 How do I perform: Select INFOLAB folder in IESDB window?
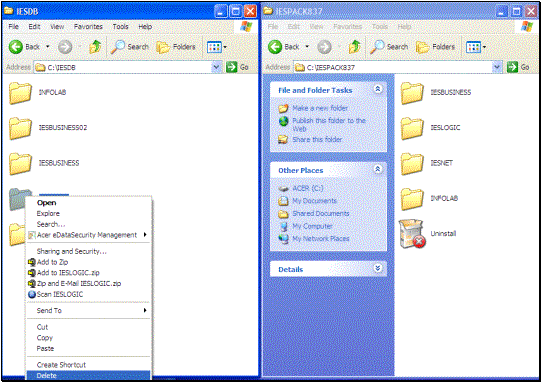(x=37, y=92)
